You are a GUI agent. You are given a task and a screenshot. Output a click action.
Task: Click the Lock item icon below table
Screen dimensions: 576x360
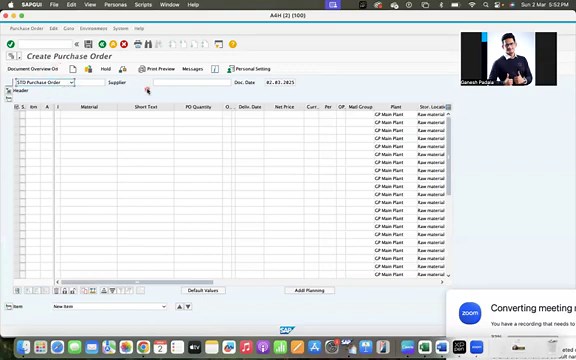tap(65, 291)
